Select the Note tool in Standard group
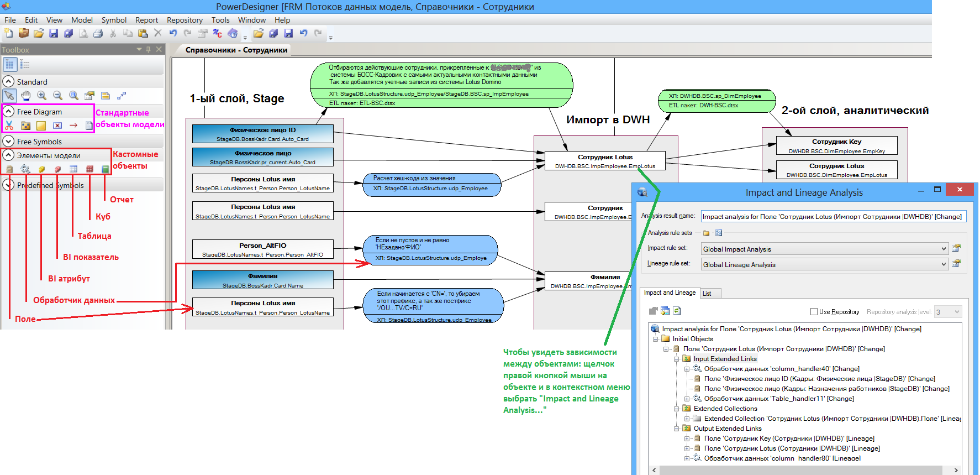980x475 pixels. tap(106, 96)
